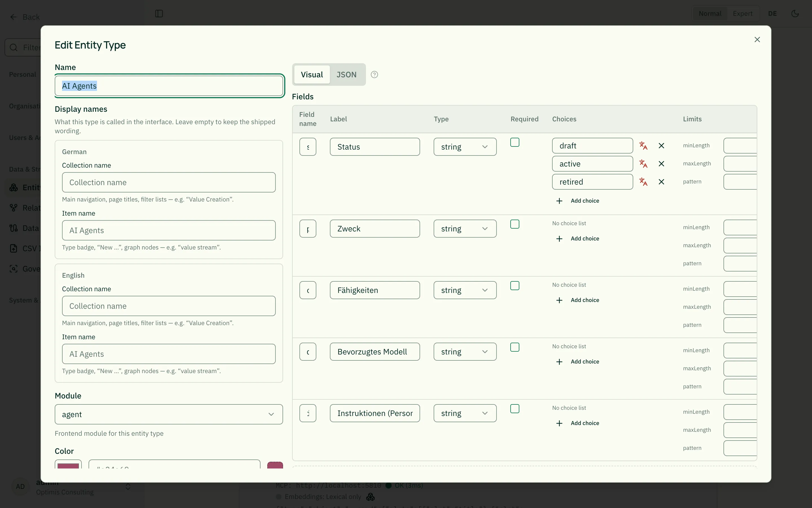The image size is (812, 508).
Task: Tick Required checkbox for Instruktionen field
Action: [515, 409]
